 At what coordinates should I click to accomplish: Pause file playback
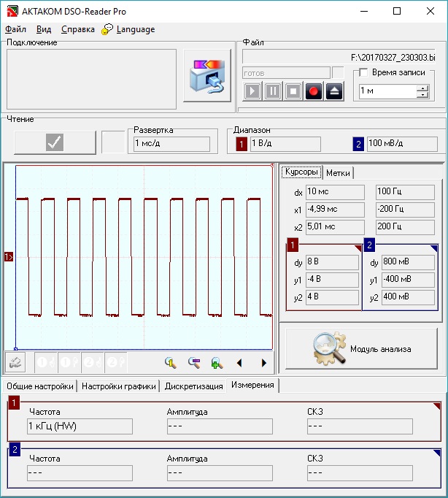pos(273,91)
